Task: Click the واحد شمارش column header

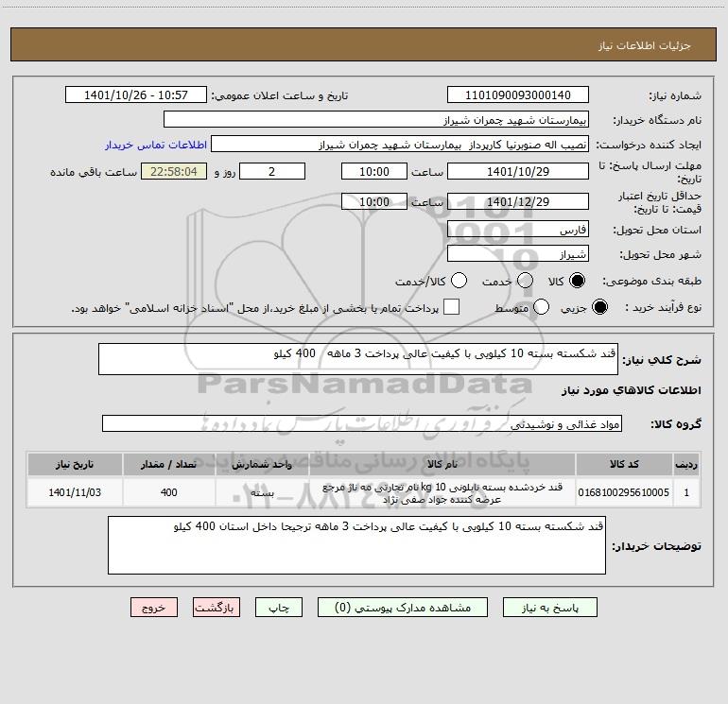Action: 262,465
